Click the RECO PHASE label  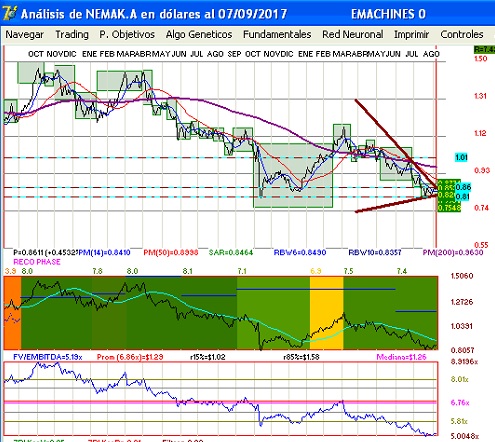tap(37, 262)
